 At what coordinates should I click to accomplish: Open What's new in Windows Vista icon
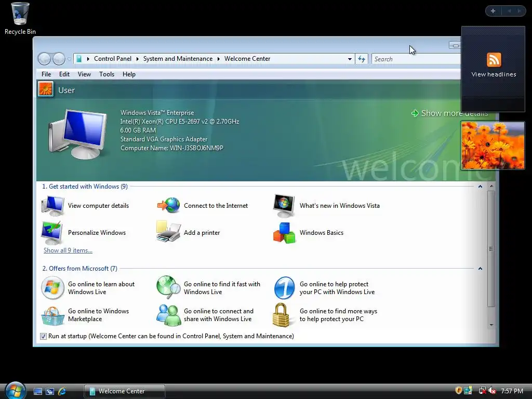click(x=284, y=206)
